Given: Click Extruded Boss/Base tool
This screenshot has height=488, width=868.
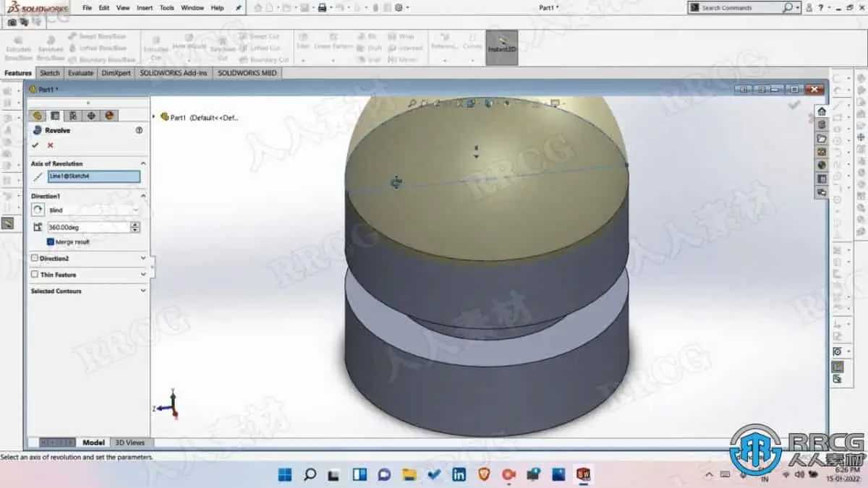Looking at the screenshot, I should (x=18, y=48).
